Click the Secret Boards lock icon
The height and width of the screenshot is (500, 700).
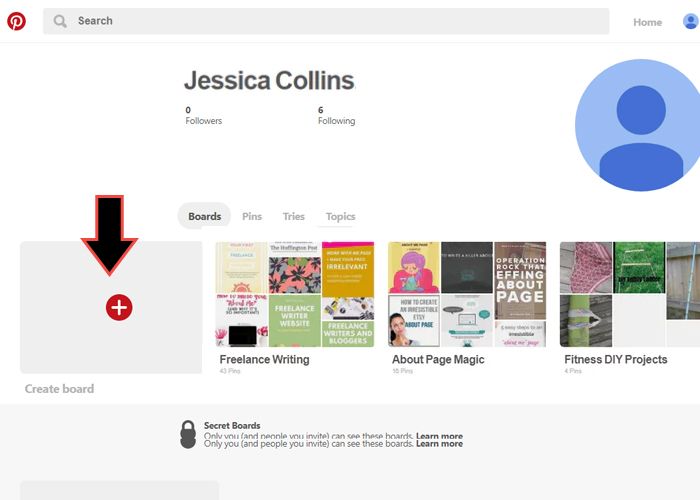[188, 434]
